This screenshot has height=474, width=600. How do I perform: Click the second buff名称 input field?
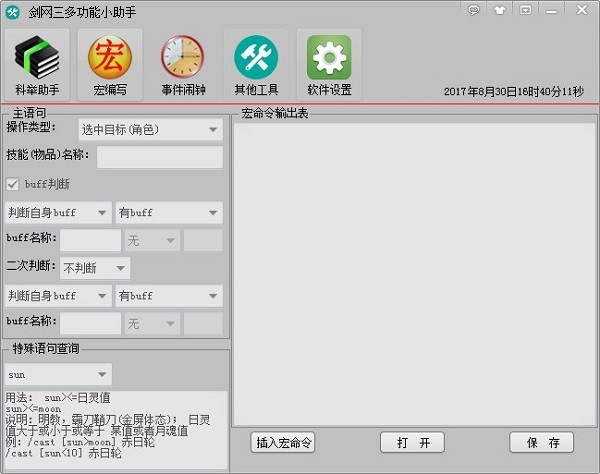[x=90, y=324]
